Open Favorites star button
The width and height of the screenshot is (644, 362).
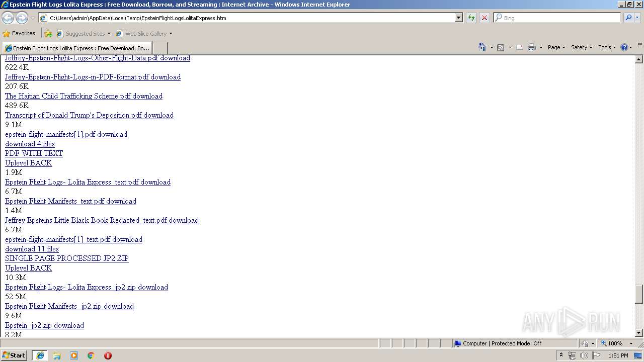pos(19,33)
